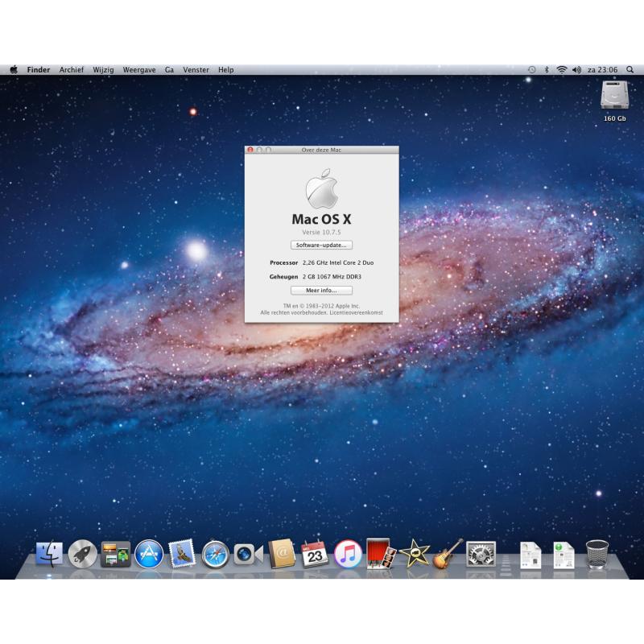The height and width of the screenshot is (644, 644).
Task: Open the downloads stack with green arrow
Action: click(563, 555)
